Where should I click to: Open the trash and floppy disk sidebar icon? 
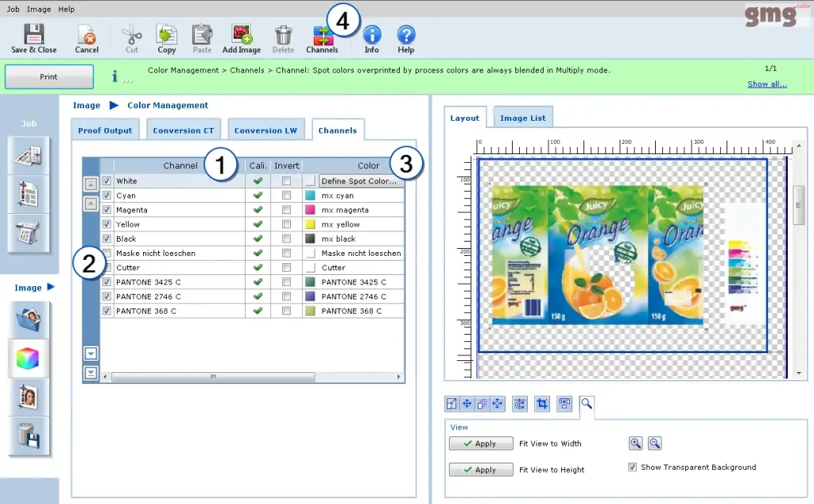point(29,436)
